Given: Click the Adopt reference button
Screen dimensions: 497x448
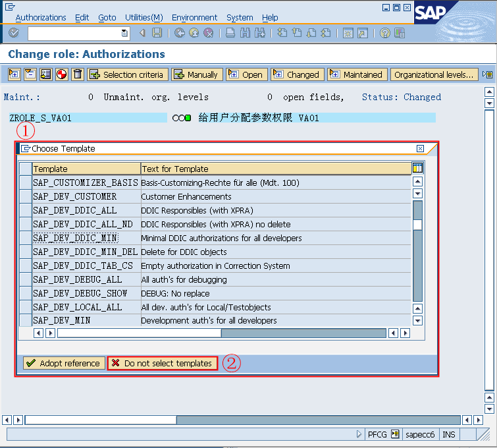Looking at the screenshot, I should [64, 363].
